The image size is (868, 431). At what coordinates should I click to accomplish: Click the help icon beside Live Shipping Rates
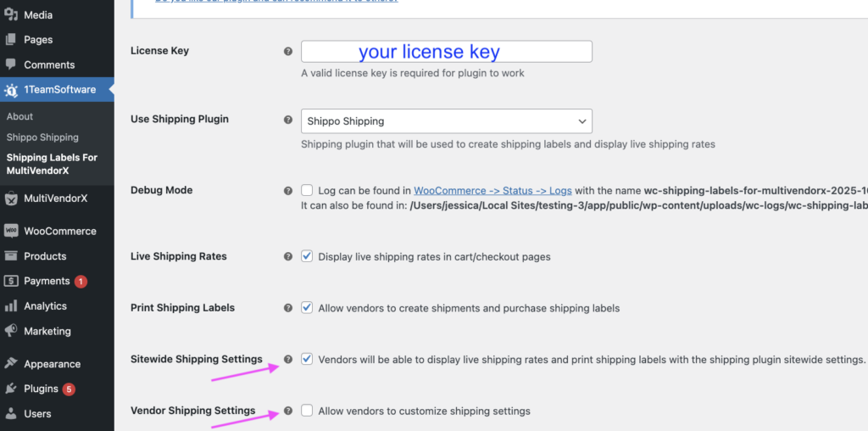[288, 257]
